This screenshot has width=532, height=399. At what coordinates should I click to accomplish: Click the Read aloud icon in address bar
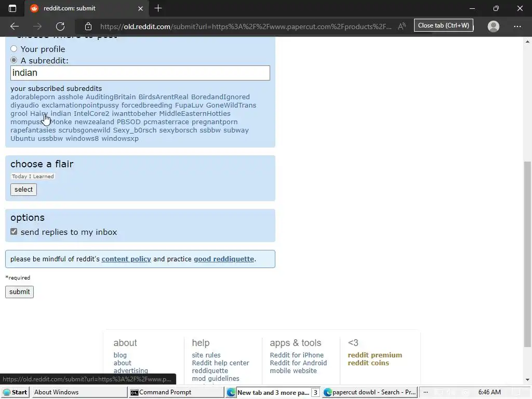402,26
